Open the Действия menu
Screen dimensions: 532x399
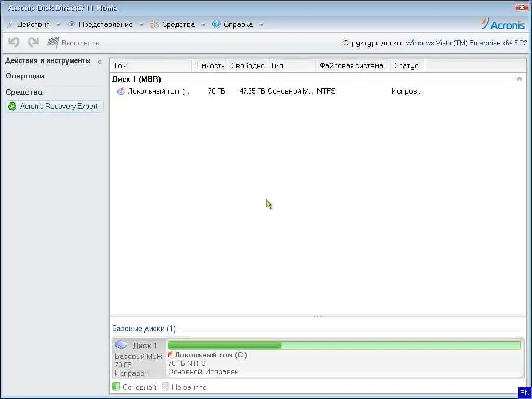(x=33, y=24)
